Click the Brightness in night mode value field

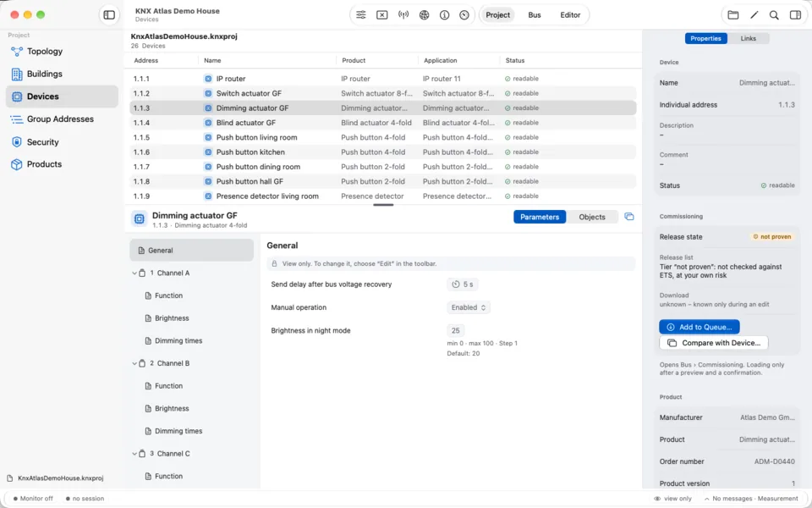[456, 331]
